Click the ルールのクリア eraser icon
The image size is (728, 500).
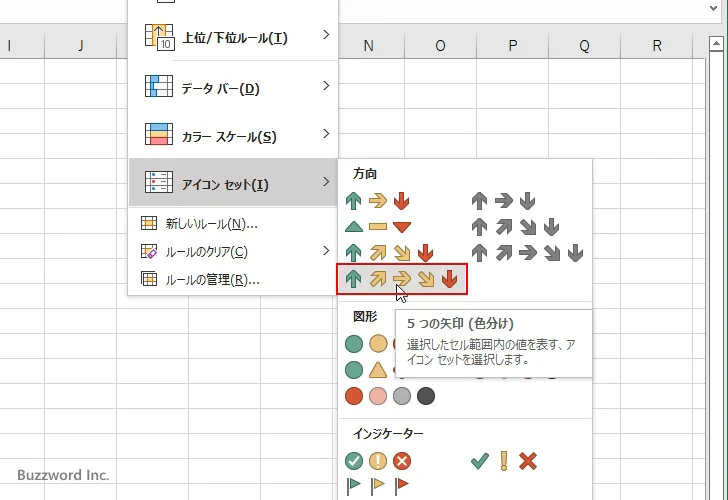[149, 251]
